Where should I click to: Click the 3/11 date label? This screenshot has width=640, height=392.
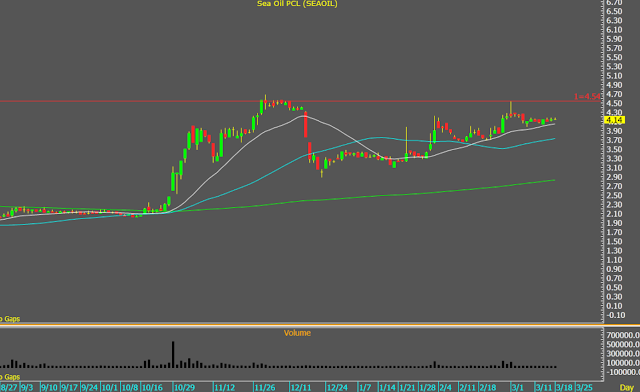(x=544, y=387)
